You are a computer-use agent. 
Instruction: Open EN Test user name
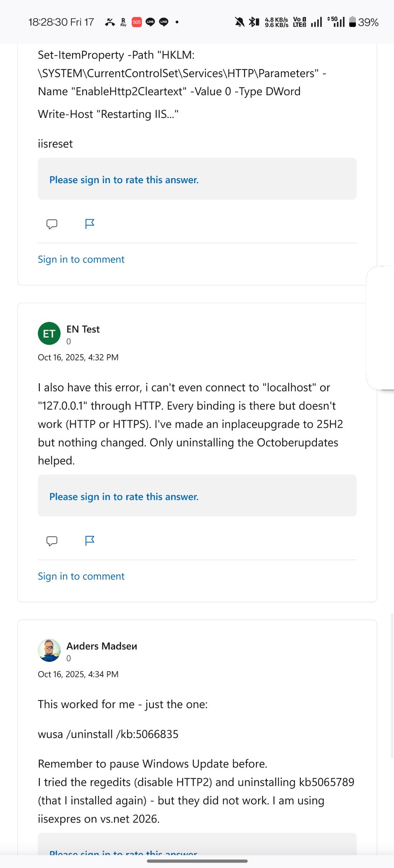(83, 329)
